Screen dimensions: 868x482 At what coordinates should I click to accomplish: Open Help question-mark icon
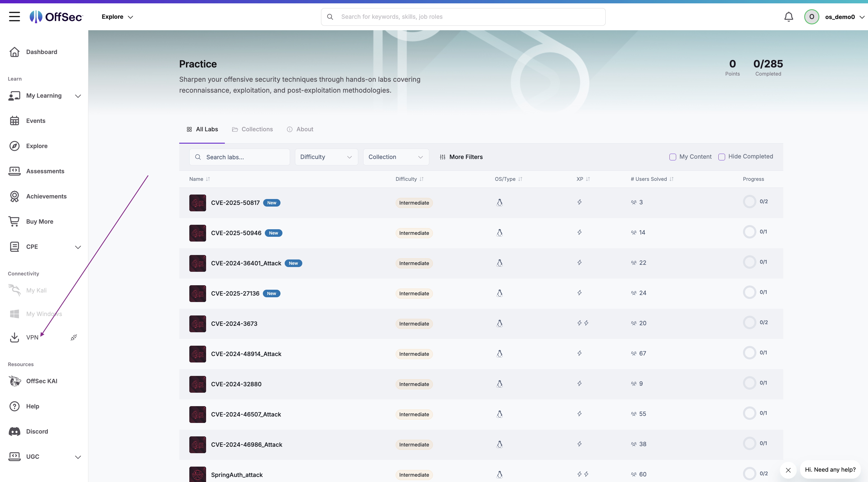[15, 406]
